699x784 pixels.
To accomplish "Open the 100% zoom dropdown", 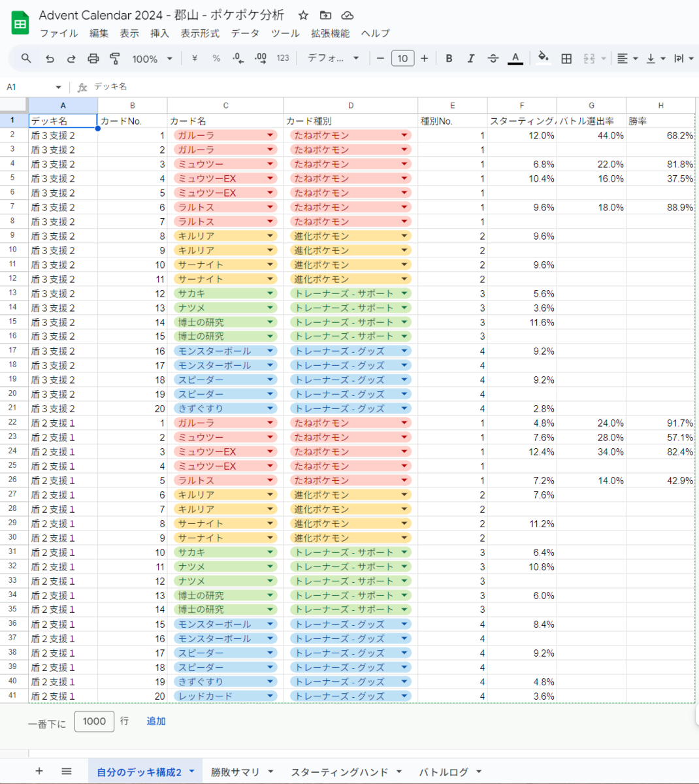I will [152, 59].
